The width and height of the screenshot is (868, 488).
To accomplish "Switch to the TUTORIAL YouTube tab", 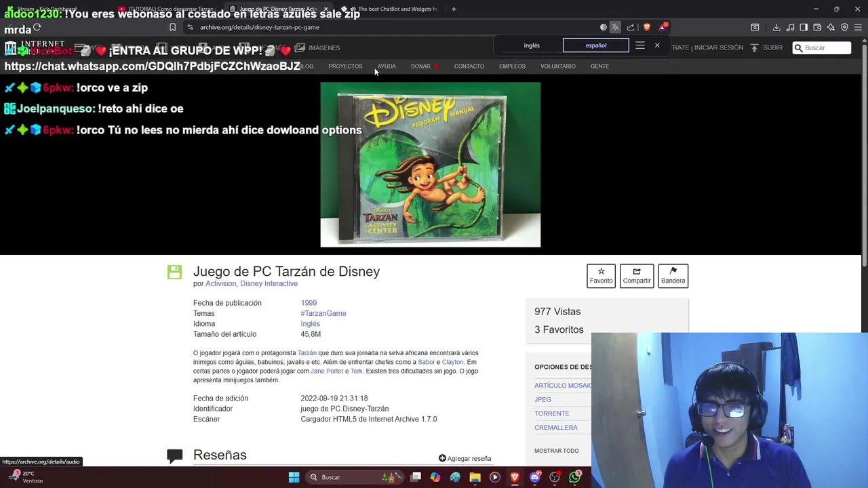I will click(x=166, y=9).
